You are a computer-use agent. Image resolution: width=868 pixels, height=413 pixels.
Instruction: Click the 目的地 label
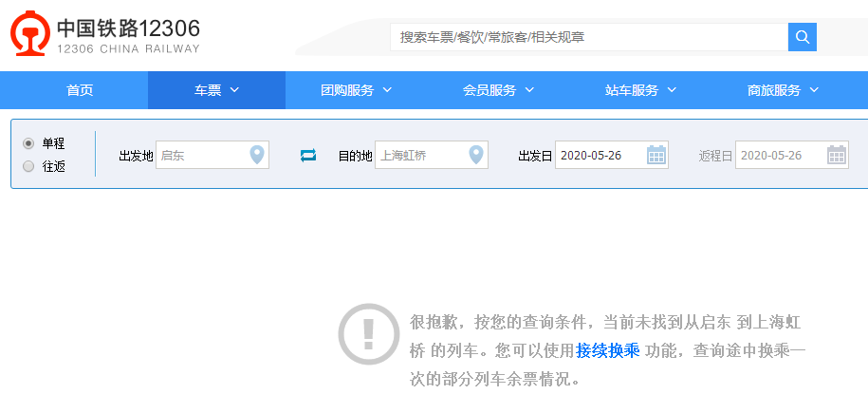pyautogui.click(x=356, y=156)
